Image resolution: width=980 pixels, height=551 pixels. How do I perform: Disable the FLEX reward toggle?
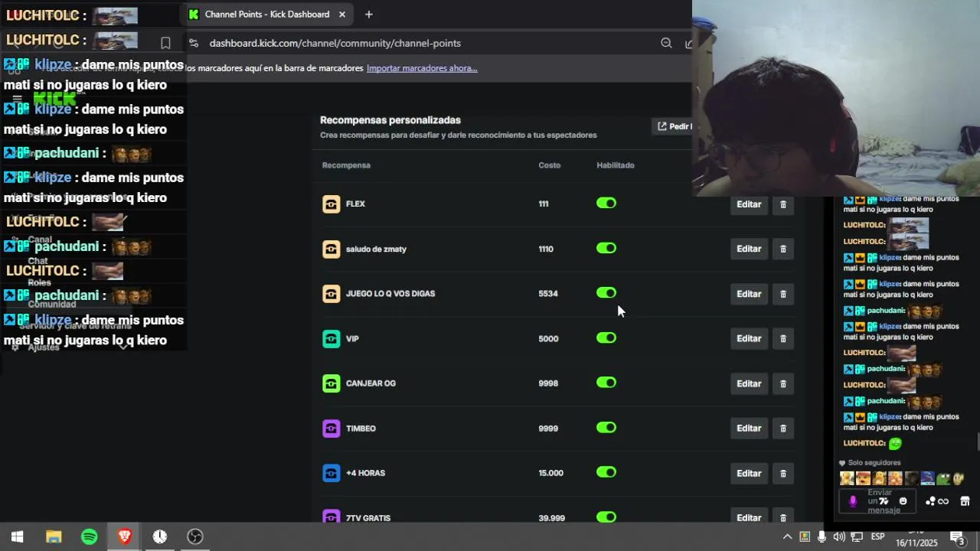(x=606, y=204)
